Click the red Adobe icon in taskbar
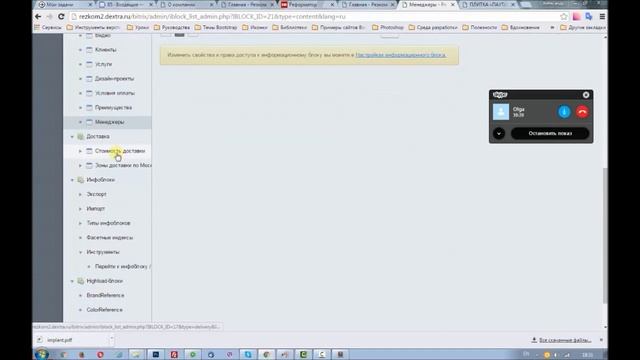The width and height of the screenshot is (640, 360). pyautogui.click(x=174, y=354)
